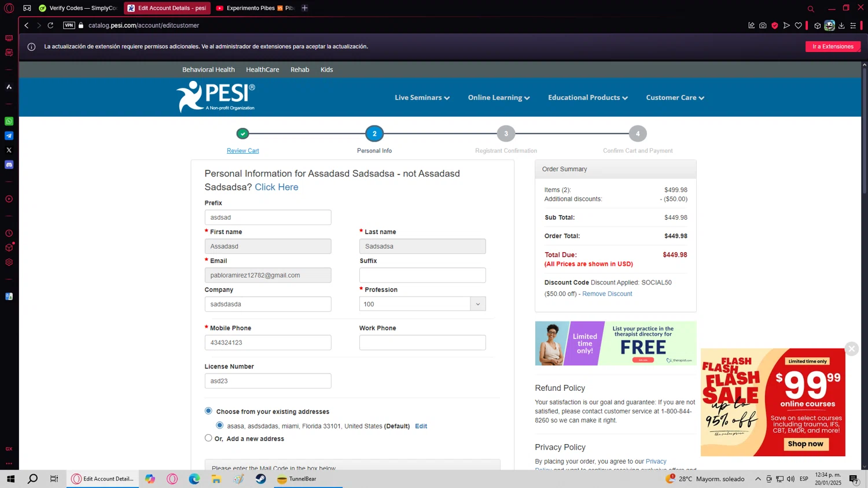Click the Ir a Extensiones button
Screen dimensions: 868x488
(833, 47)
